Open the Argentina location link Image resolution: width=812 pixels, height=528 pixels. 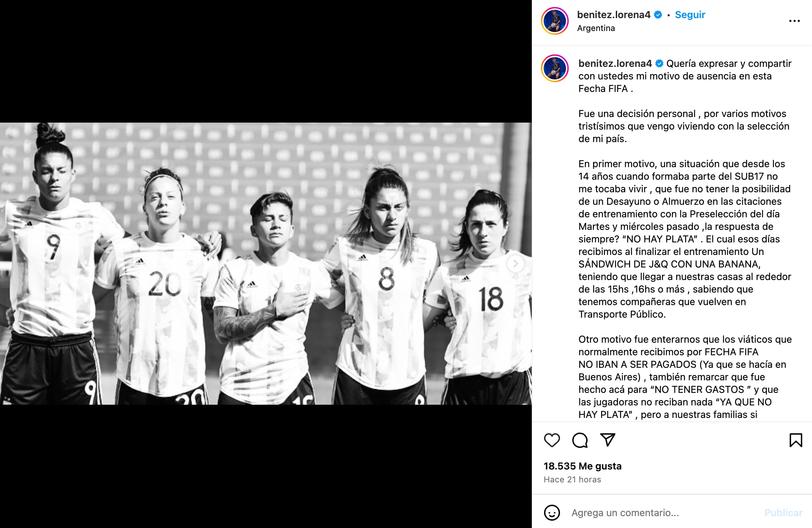click(596, 28)
